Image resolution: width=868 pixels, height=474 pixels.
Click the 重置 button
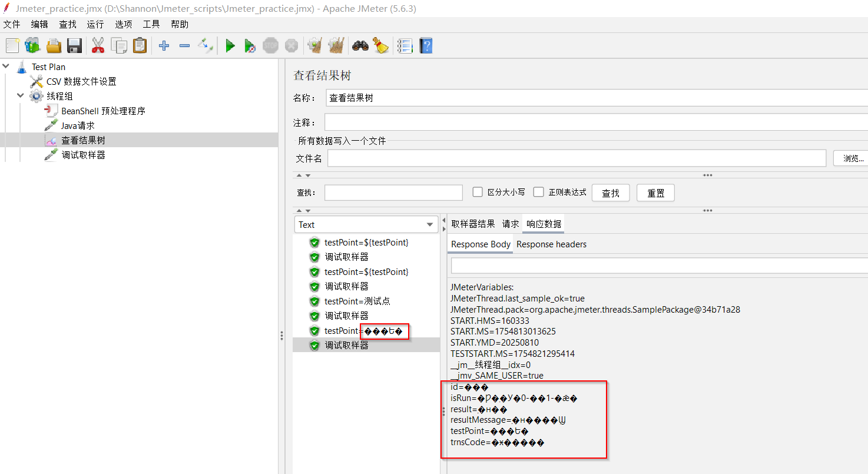[x=655, y=193]
